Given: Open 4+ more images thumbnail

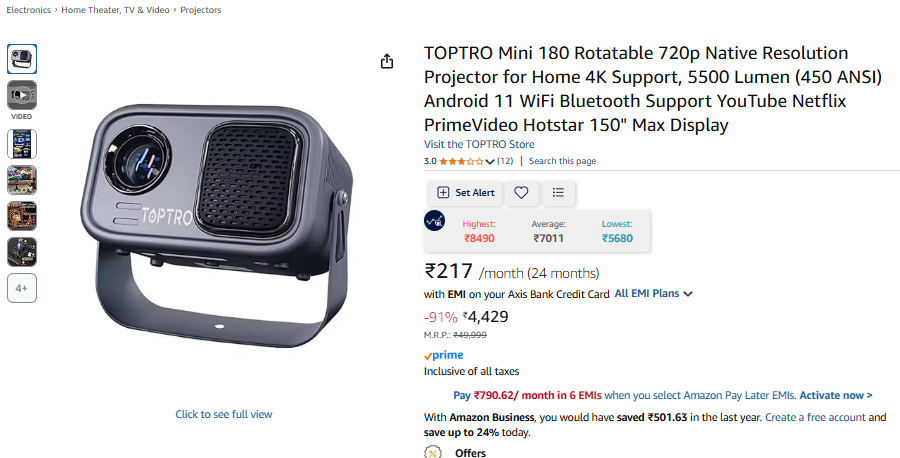Looking at the screenshot, I should pyautogui.click(x=22, y=288).
